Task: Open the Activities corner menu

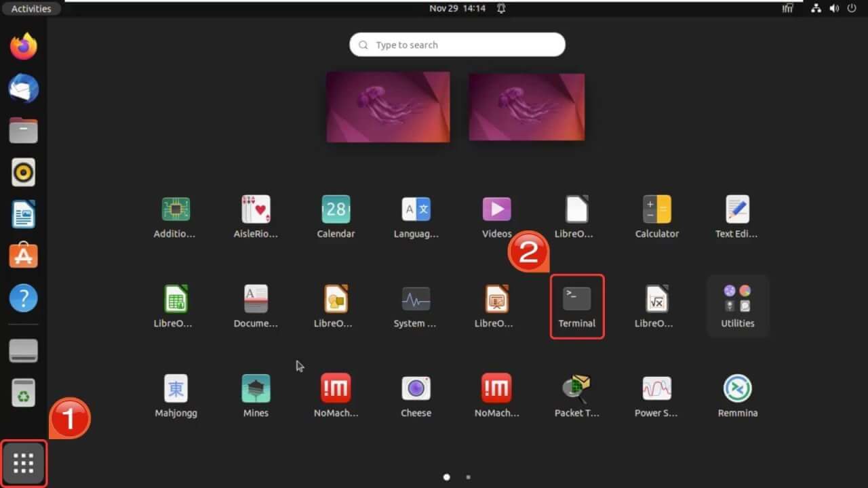Action: (x=31, y=8)
